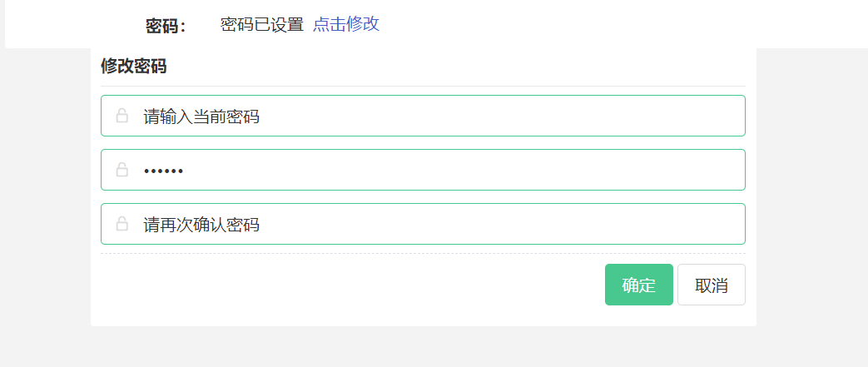Screen dimensions: 868x367
Task: Open the 点击修改 link
Action: [x=346, y=24]
